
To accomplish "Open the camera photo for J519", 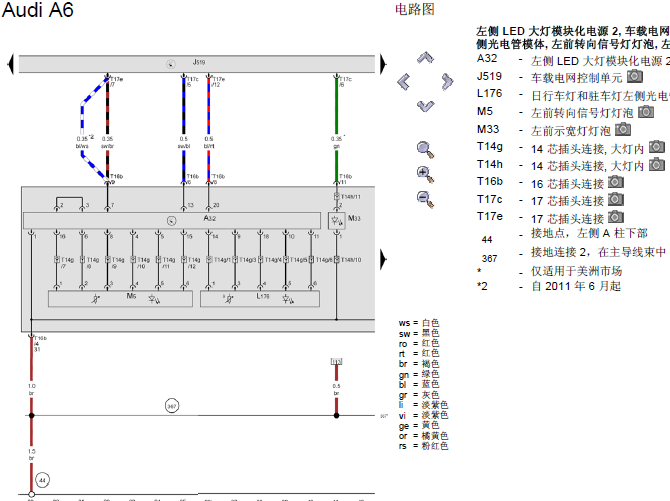I will click(x=635, y=76).
